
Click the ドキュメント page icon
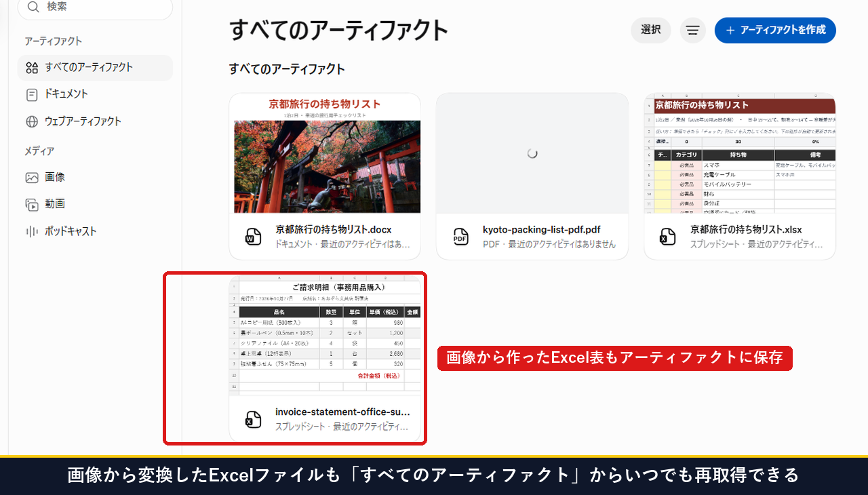[32, 95]
